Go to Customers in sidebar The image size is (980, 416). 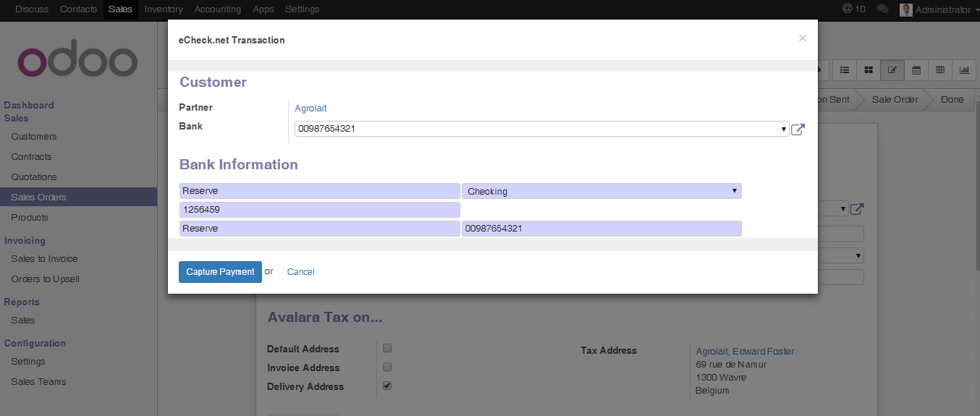34,136
